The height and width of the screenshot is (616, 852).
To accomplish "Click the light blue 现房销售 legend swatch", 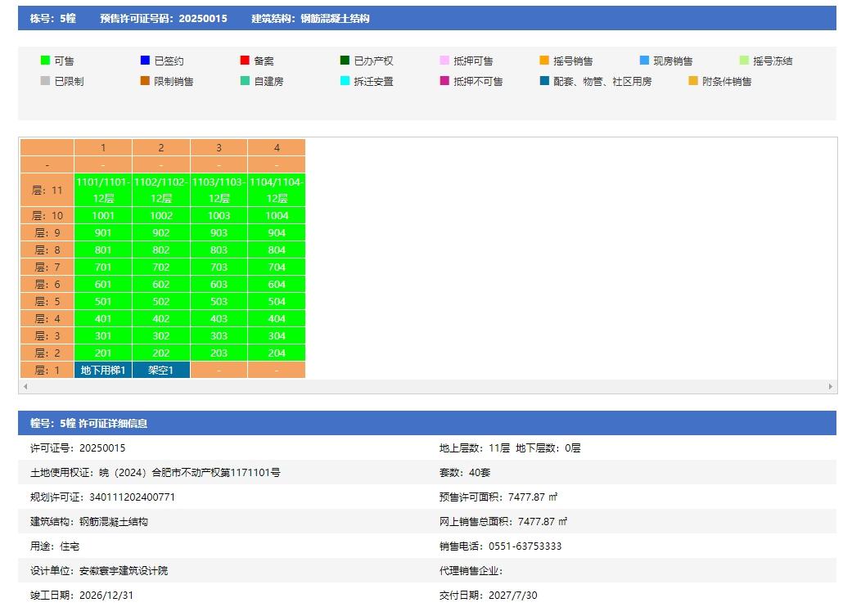I will [644, 61].
